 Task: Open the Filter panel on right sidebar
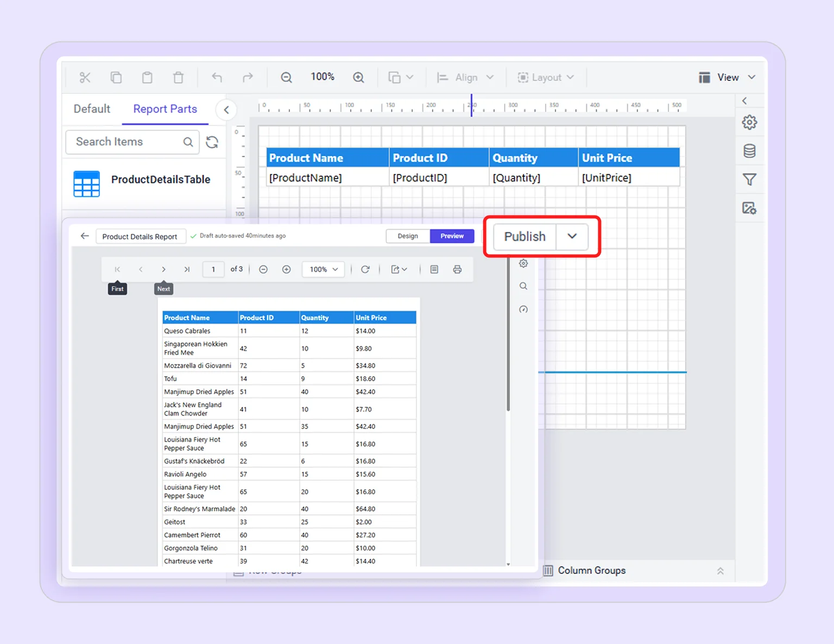point(750,179)
